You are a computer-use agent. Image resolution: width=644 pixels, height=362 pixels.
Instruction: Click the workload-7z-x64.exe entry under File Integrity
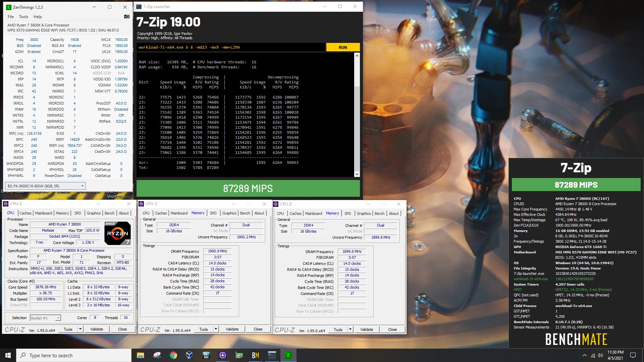[x=531, y=279]
